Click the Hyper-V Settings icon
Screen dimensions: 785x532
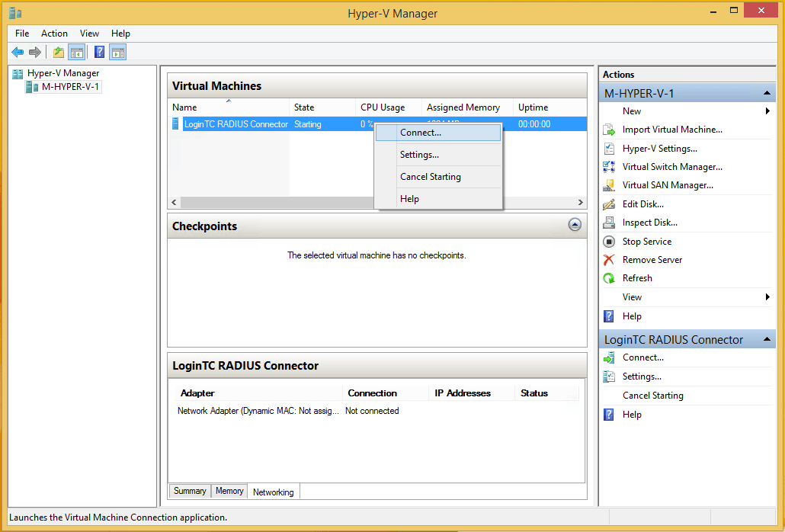click(x=609, y=149)
